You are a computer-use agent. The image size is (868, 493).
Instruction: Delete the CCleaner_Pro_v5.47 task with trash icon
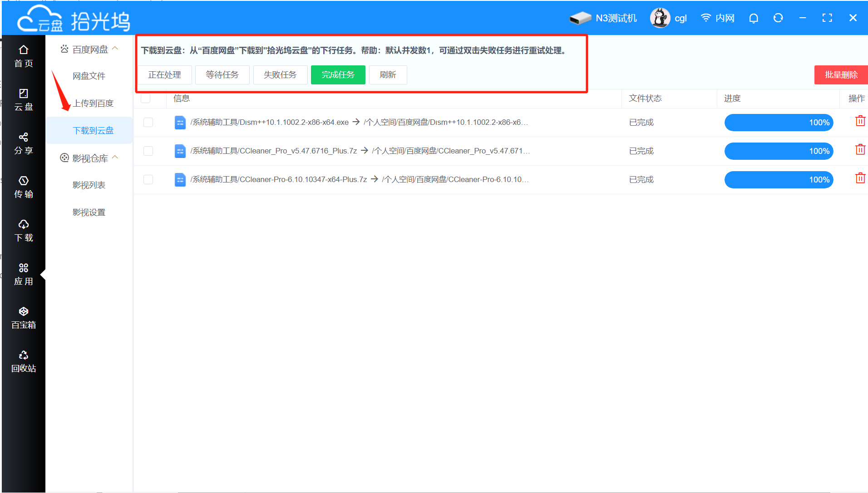tap(860, 150)
